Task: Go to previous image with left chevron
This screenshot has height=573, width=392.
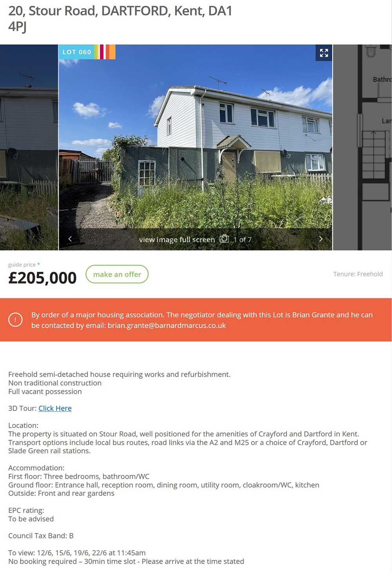Action: [70, 239]
